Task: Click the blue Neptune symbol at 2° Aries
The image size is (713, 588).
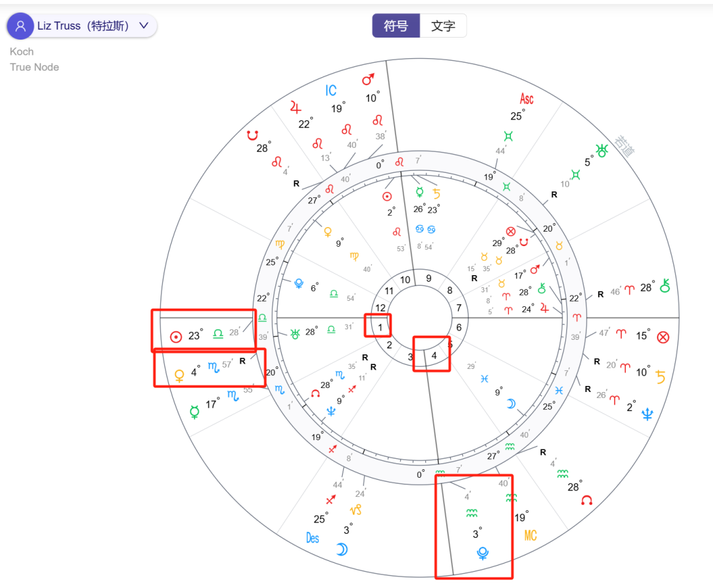Action: pos(647,414)
